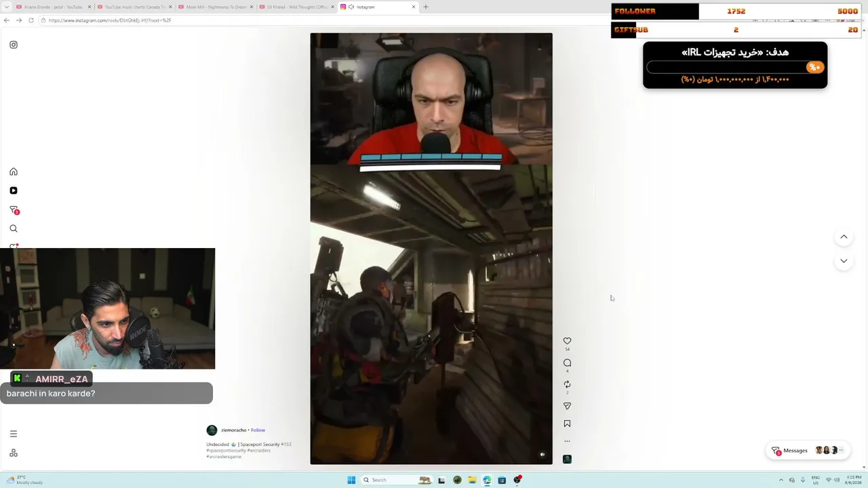Open the taskbar clock and date

(854, 480)
